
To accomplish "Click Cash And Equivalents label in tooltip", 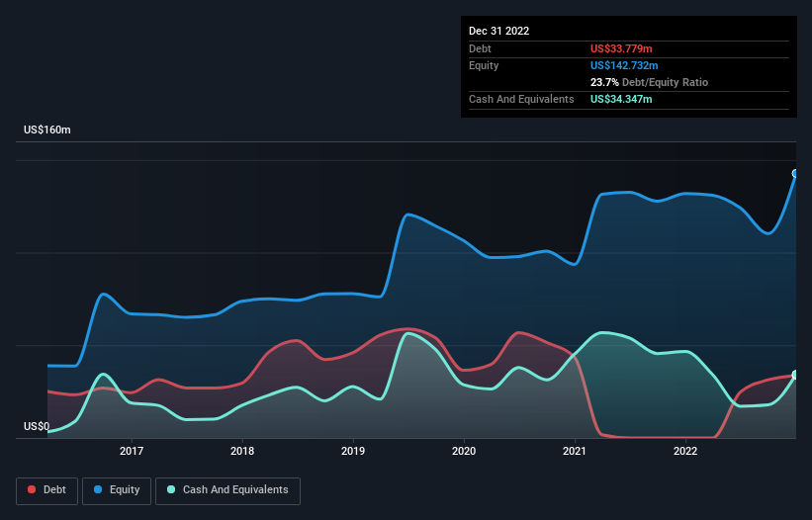I will 521,99.
